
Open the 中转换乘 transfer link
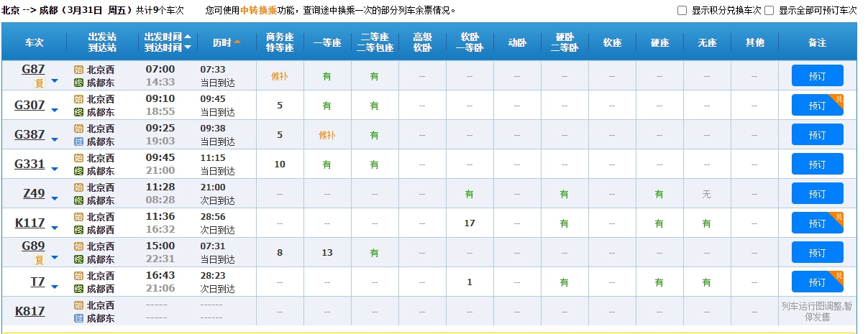261,11
